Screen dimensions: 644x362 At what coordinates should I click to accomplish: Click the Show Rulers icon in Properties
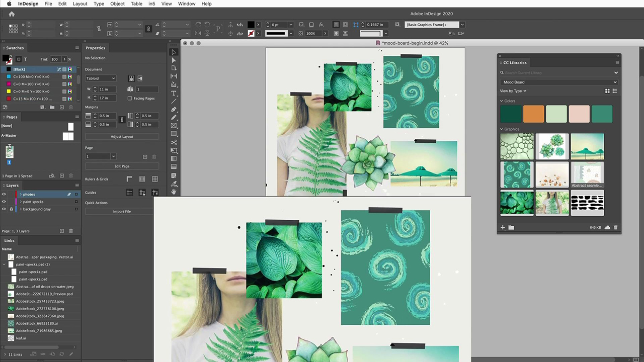(129, 179)
